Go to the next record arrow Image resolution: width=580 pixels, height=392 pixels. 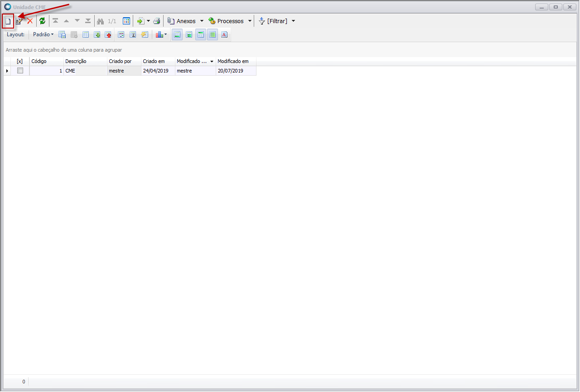click(77, 21)
